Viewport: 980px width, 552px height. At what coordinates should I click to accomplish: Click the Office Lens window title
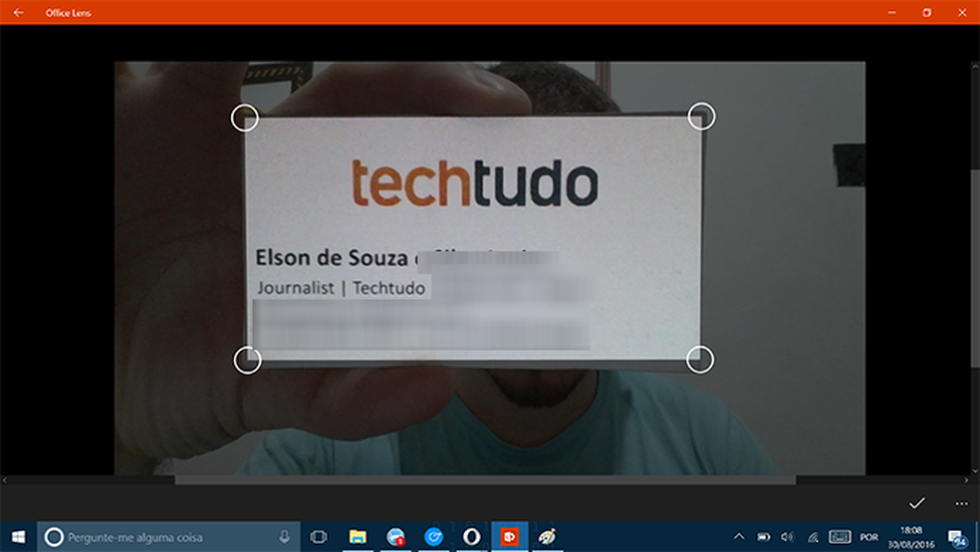point(68,13)
